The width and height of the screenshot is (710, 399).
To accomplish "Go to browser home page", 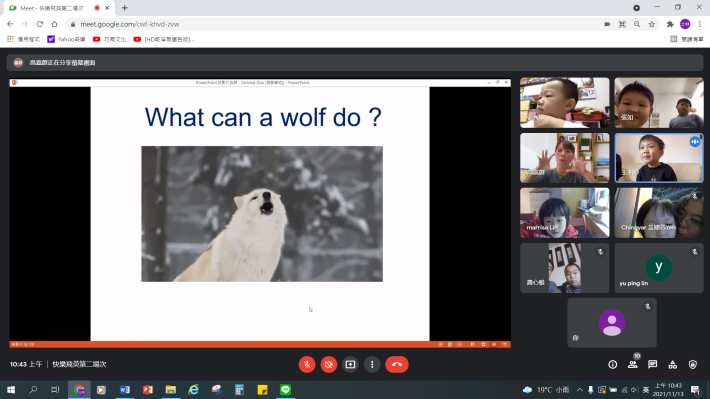I will [54, 24].
